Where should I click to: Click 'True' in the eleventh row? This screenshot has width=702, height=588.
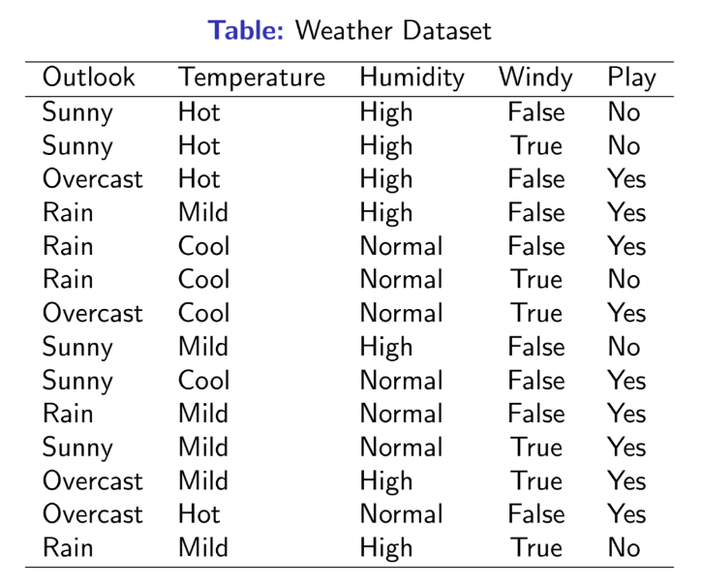click(535, 448)
